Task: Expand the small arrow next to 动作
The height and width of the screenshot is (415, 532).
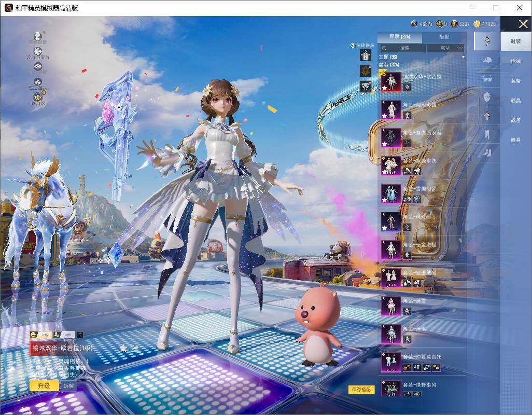Action: coord(80,335)
